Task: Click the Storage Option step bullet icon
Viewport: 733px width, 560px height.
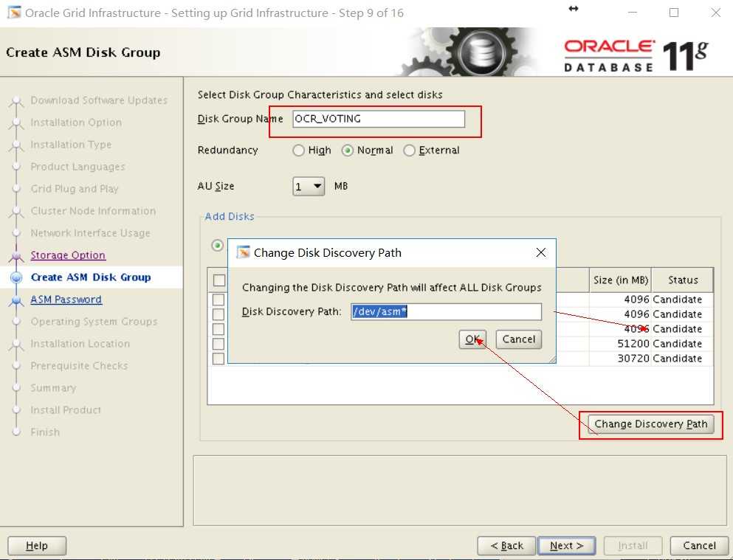Action: point(17,255)
